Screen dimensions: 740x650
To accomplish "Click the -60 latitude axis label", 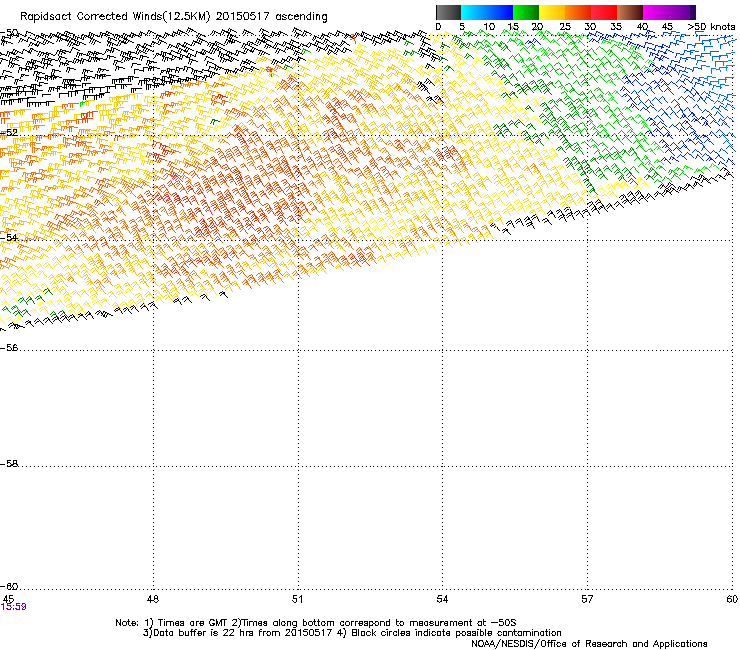I will [x=9, y=586].
